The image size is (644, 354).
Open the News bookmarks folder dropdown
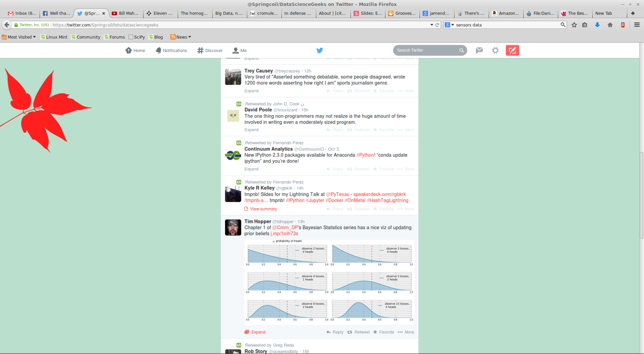pos(181,37)
